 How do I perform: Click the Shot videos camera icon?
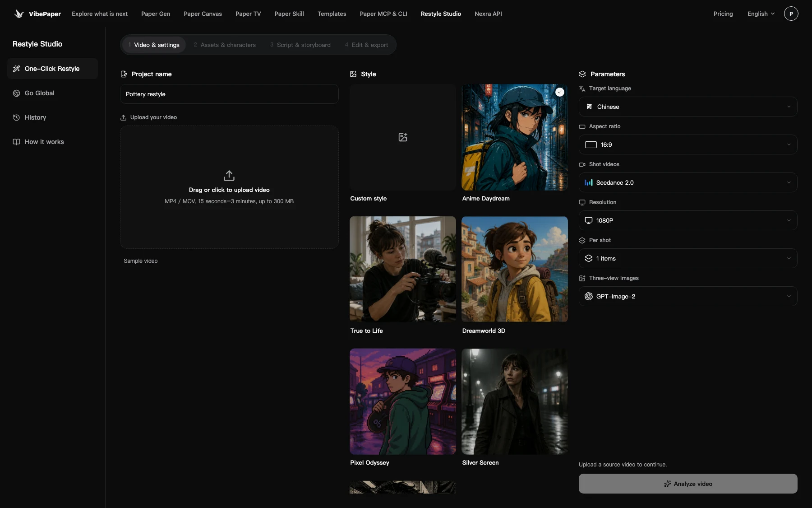point(582,164)
